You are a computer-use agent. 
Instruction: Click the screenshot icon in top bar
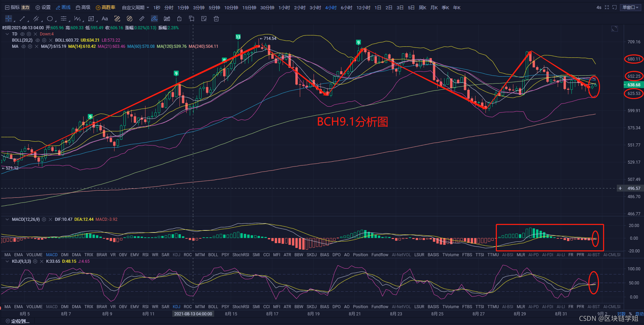click(x=614, y=7)
